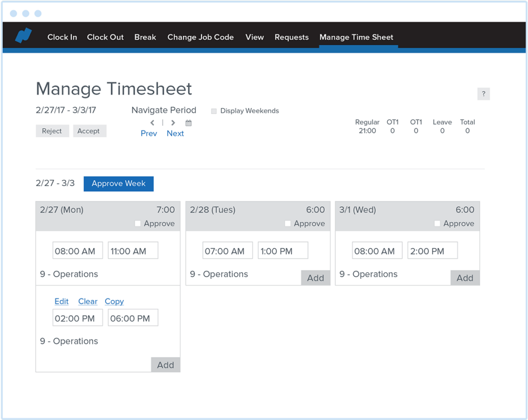Open the Clock Out menu item

(105, 37)
